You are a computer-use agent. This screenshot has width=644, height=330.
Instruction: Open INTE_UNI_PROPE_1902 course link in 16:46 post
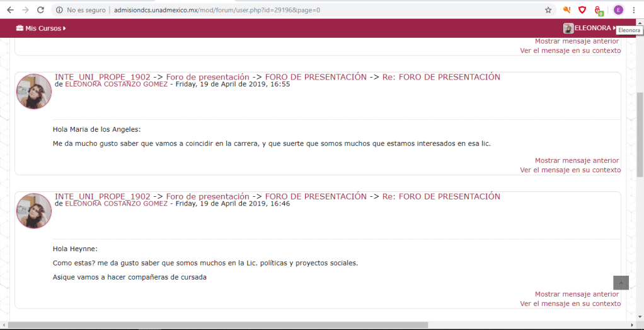click(x=102, y=196)
